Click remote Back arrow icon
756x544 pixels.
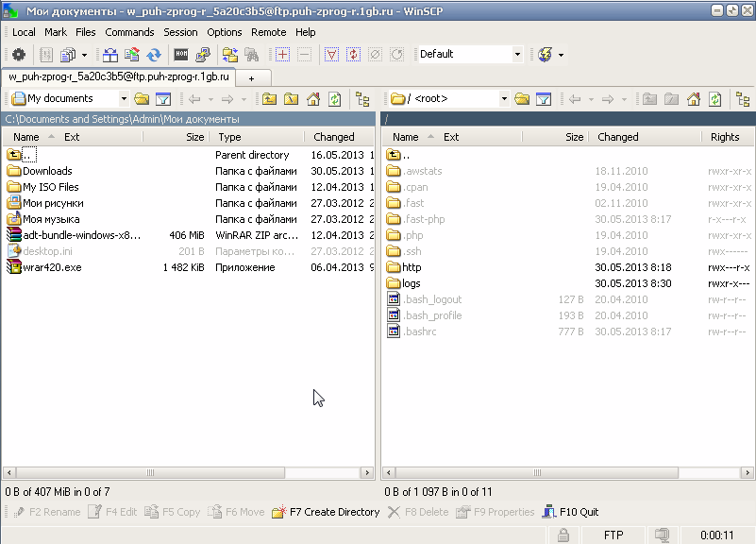coord(575,99)
